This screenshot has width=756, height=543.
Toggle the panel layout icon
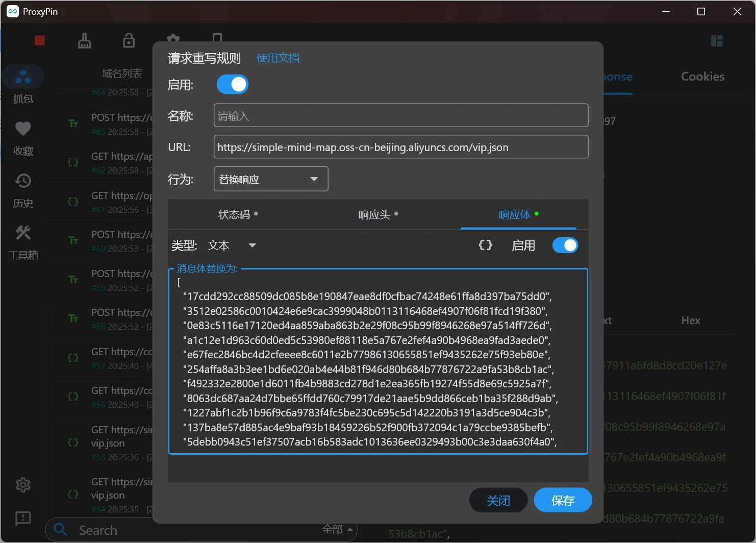point(717,41)
